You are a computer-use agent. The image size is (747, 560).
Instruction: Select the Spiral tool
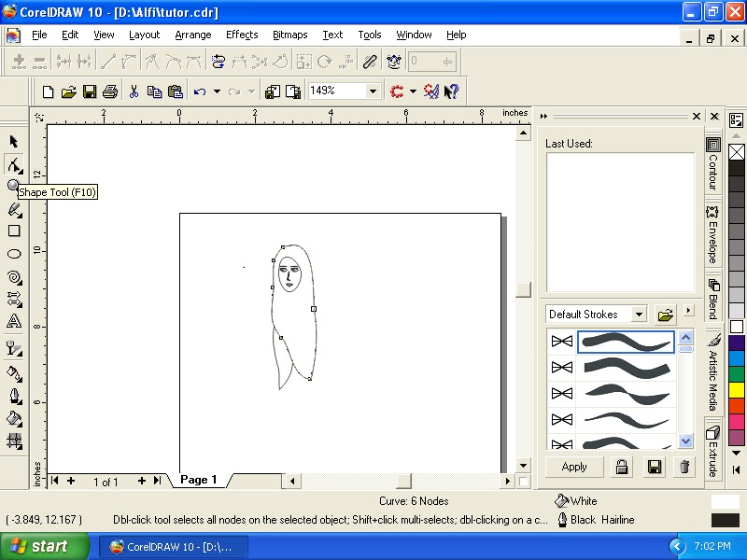14,277
